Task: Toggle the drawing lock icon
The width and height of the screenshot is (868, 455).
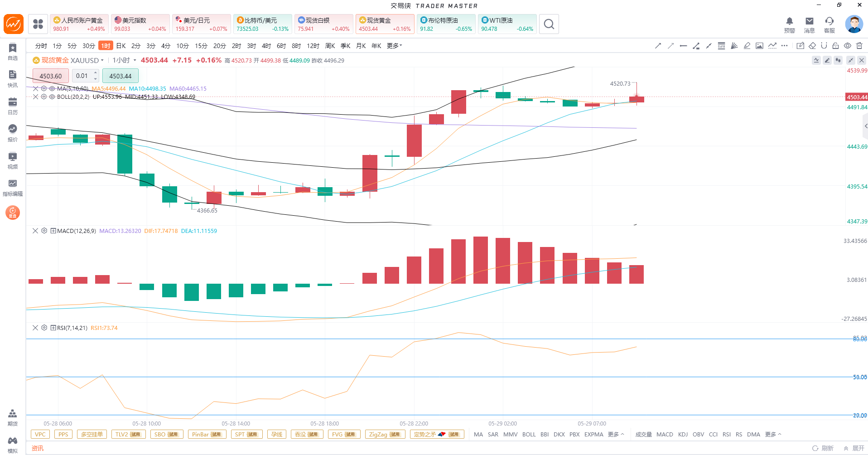Action: [x=836, y=46]
